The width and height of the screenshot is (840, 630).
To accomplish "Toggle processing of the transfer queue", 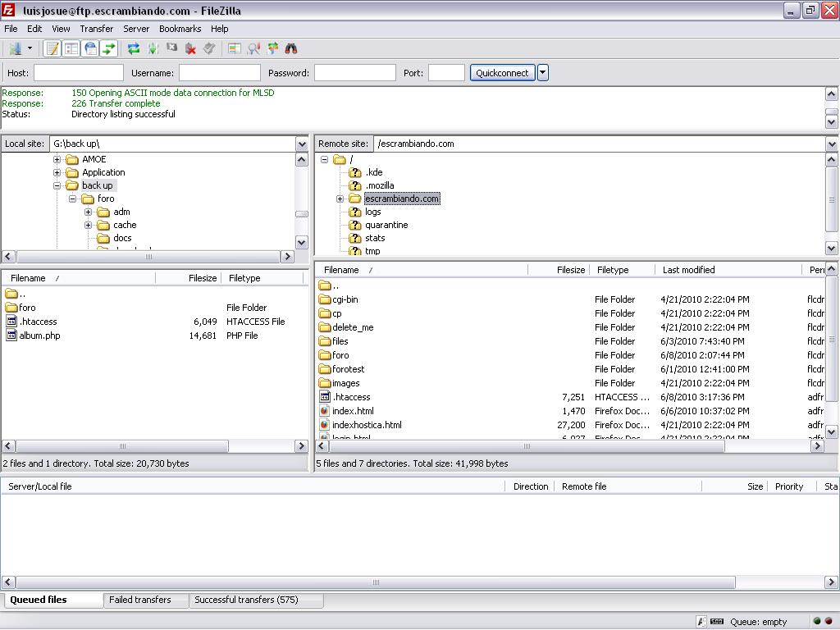I will (153, 48).
